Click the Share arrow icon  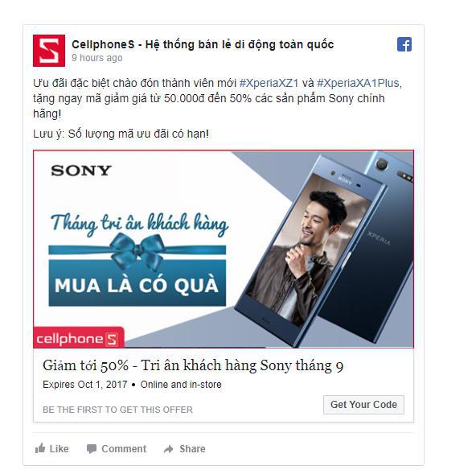169,449
